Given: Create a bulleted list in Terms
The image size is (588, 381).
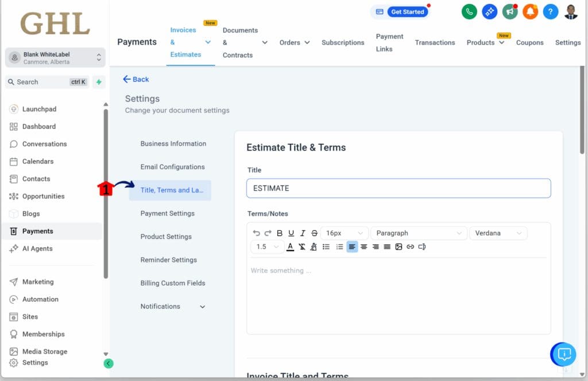Looking at the screenshot, I should pyautogui.click(x=326, y=247).
